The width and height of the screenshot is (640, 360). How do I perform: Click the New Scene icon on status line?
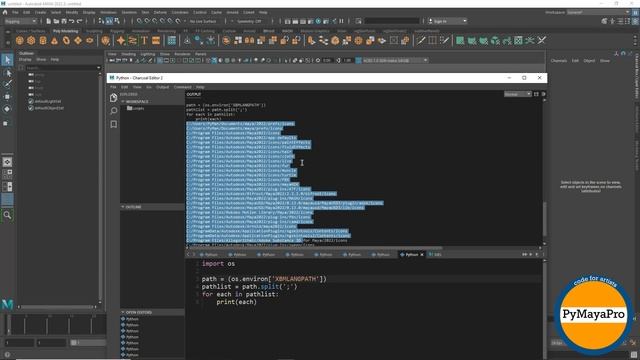click(49, 21)
